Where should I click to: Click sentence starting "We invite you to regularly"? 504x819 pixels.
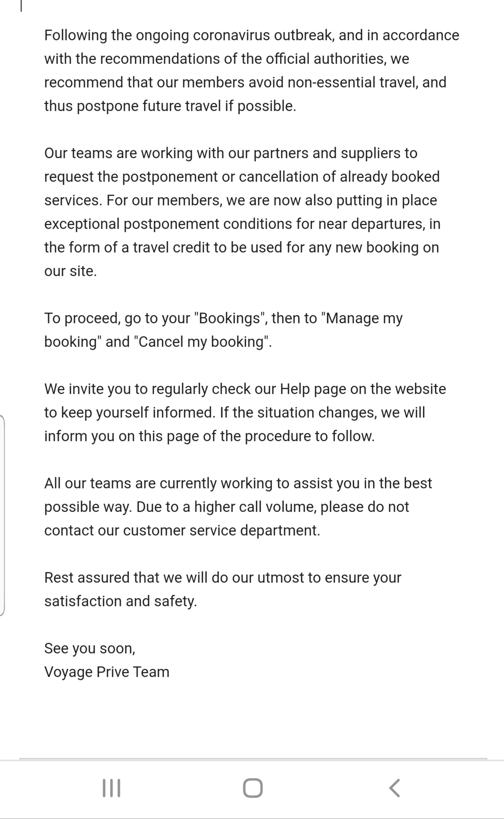(x=245, y=412)
